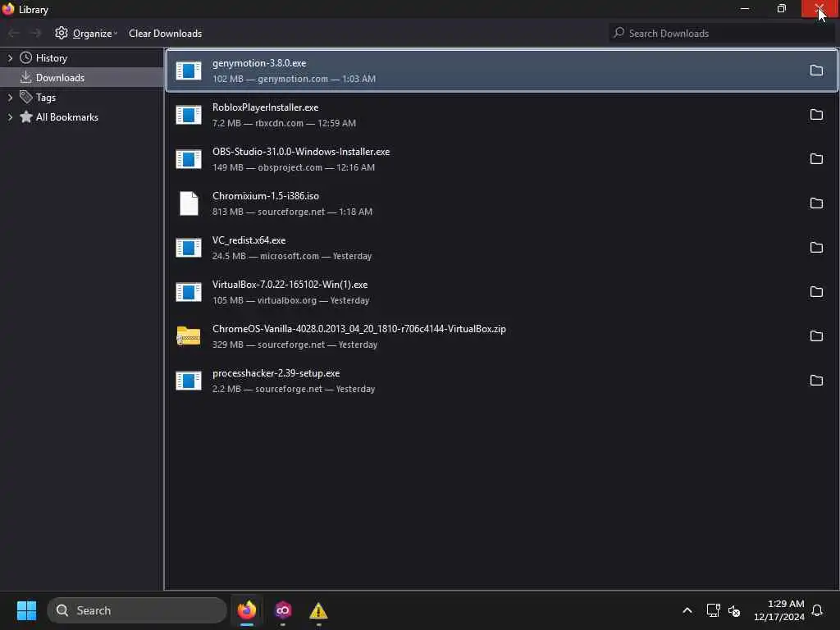Click the RobloxPlayerInstaller.exe file type icon

189,115
